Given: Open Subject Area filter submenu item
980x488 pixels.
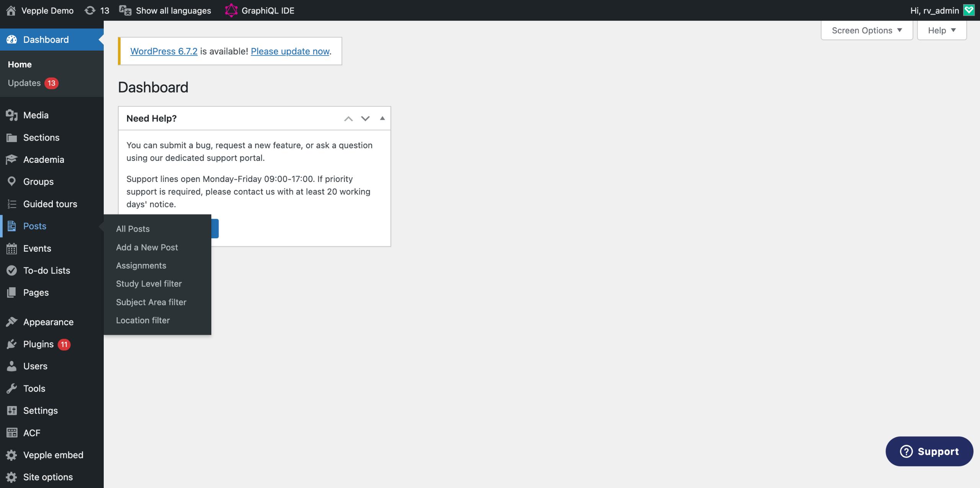Looking at the screenshot, I should coord(151,302).
